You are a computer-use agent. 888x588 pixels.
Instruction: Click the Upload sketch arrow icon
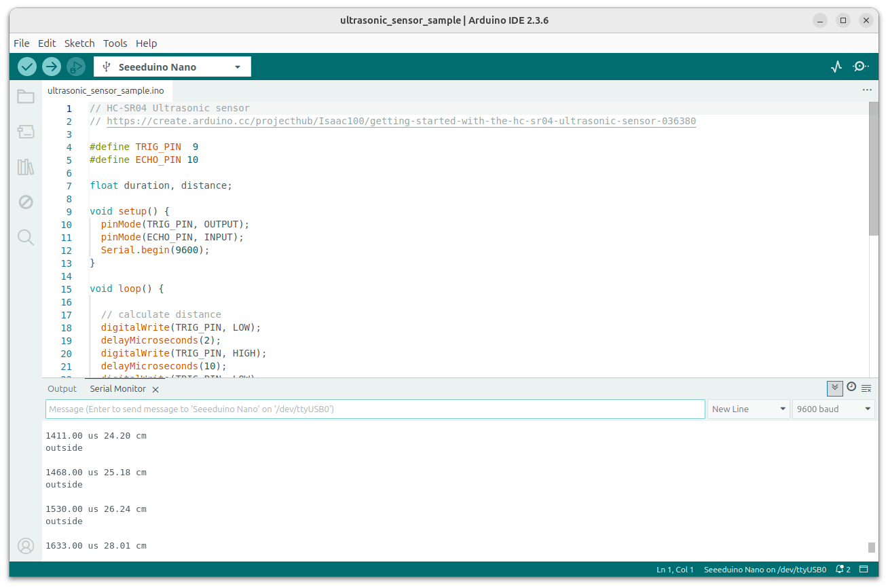pos(52,66)
